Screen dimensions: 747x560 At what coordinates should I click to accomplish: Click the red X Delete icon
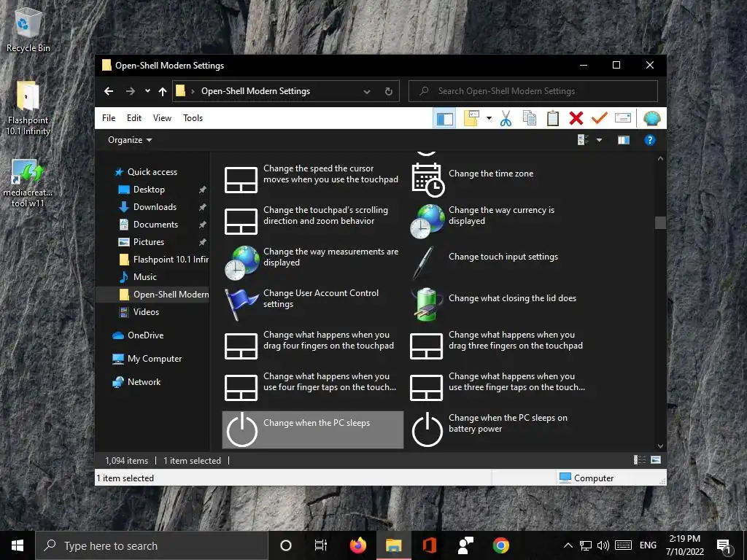(576, 118)
